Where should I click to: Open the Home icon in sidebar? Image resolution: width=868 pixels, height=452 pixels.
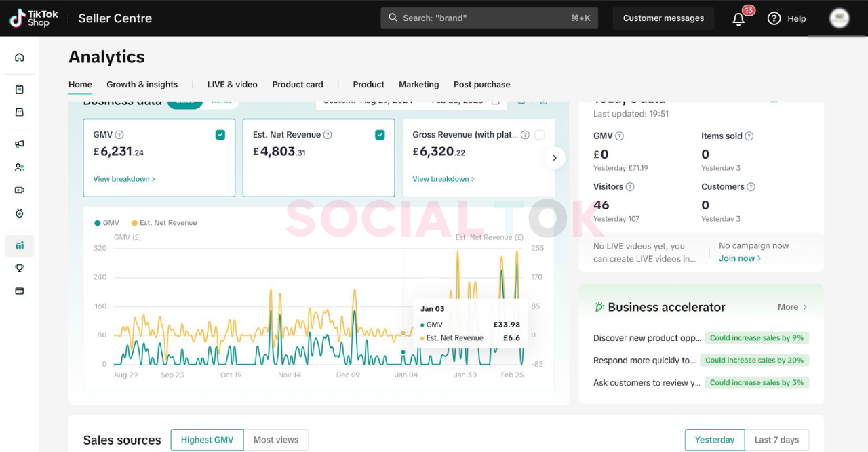[x=20, y=58]
